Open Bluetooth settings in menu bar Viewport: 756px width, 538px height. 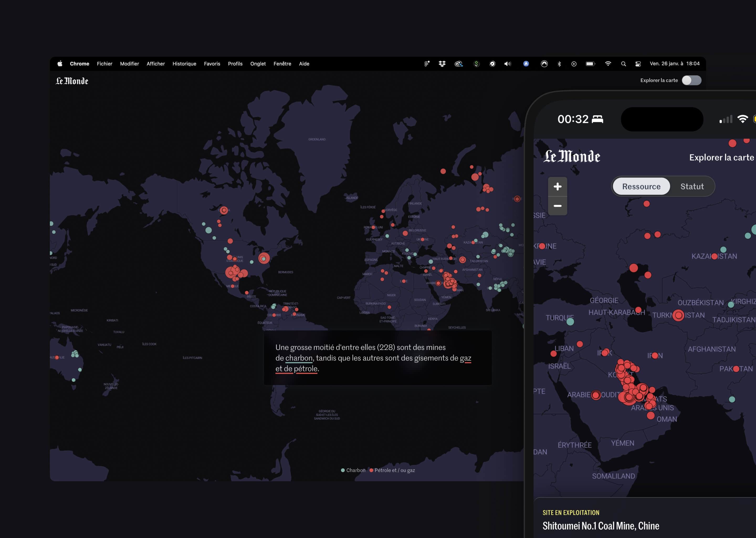559,64
